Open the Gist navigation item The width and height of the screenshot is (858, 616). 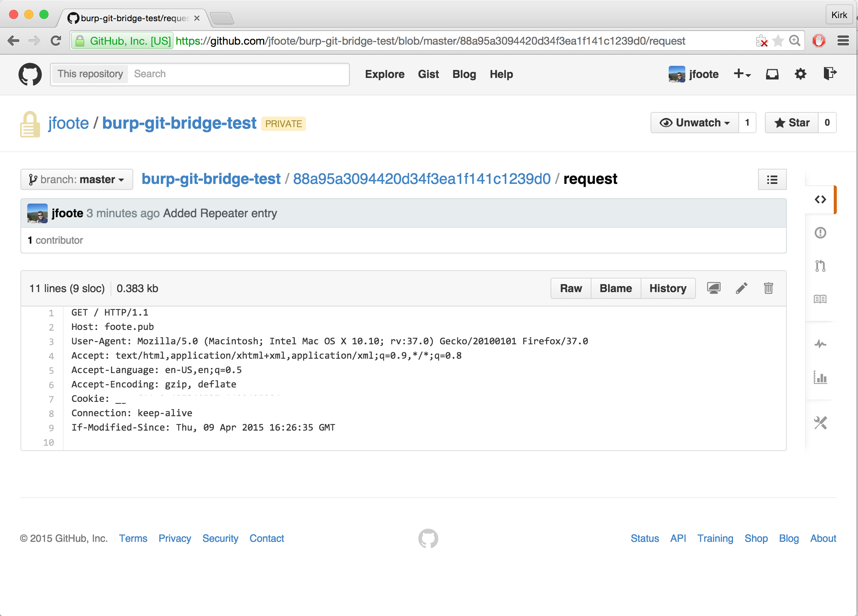point(428,74)
